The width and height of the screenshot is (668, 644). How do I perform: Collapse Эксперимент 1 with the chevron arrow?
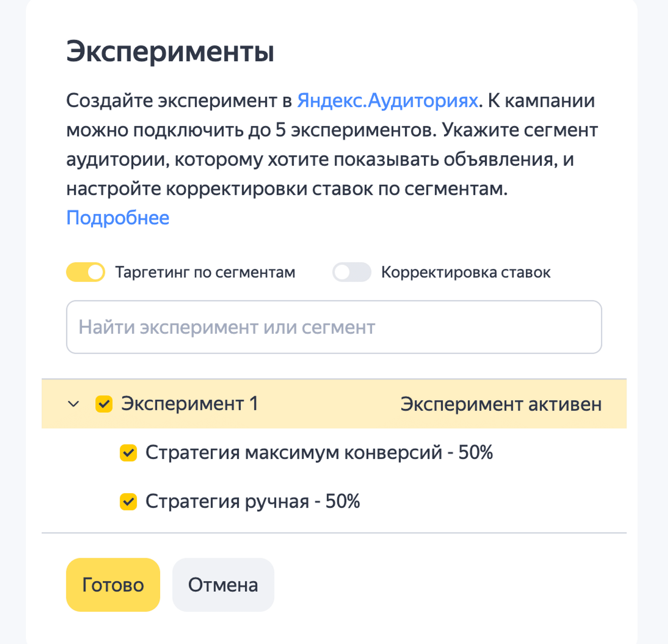[73, 404]
